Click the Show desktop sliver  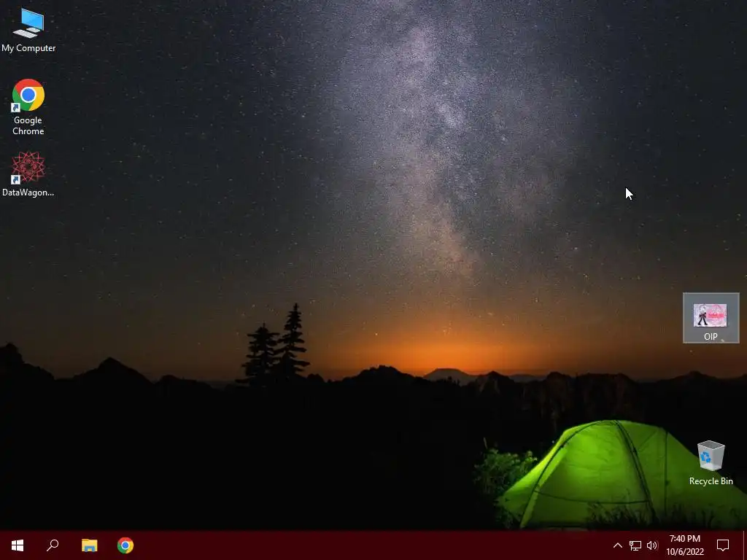(x=745, y=545)
